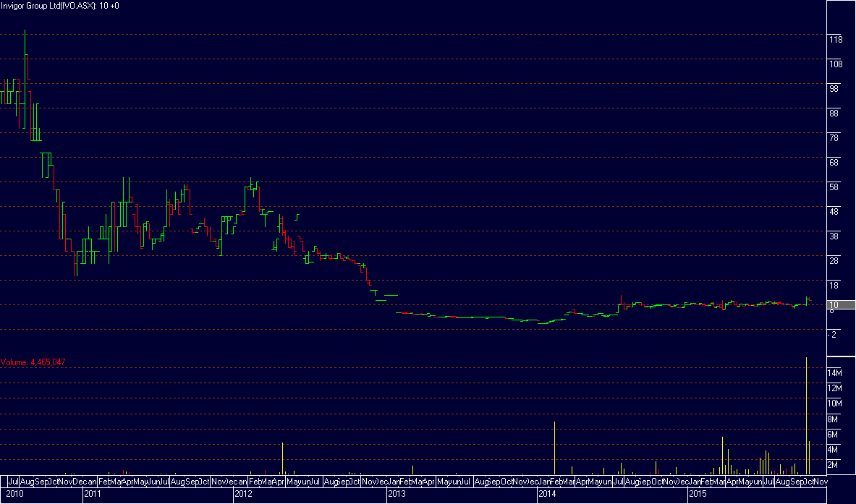
Task: Click the tallest yellow volume bar in October 2015
Action: (806, 416)
